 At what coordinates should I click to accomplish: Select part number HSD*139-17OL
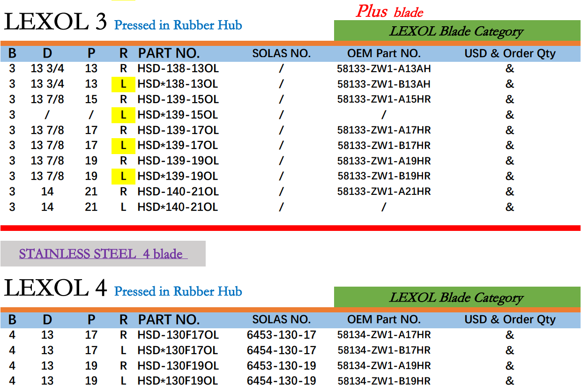tap(178, 145)
